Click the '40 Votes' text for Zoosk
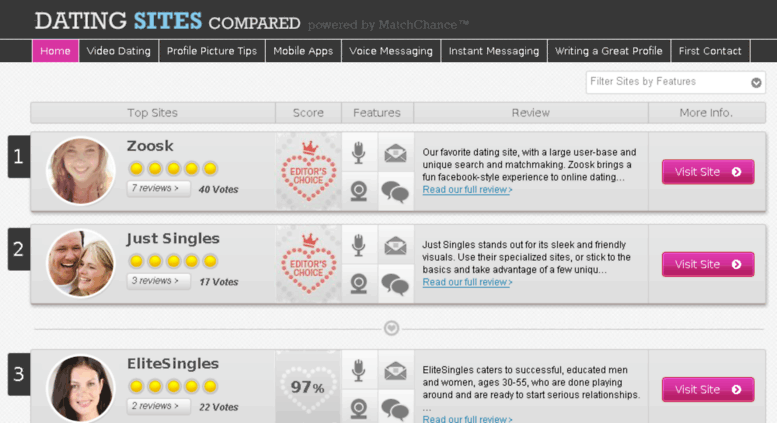 point(219,190)
